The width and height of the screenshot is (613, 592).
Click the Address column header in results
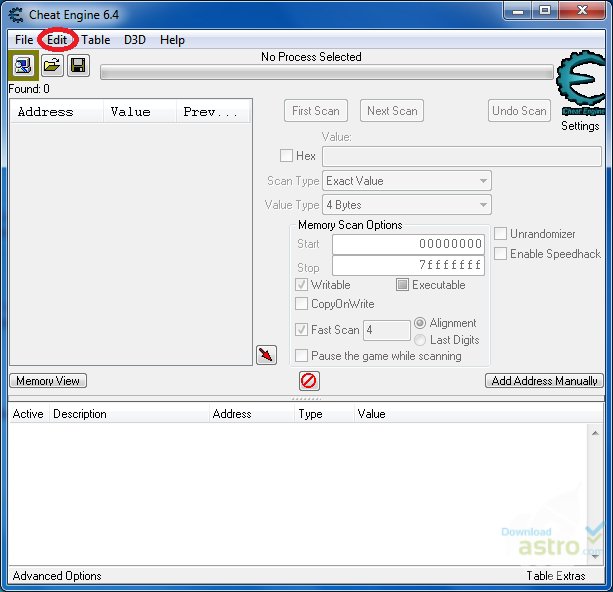(x=57, y=112)
